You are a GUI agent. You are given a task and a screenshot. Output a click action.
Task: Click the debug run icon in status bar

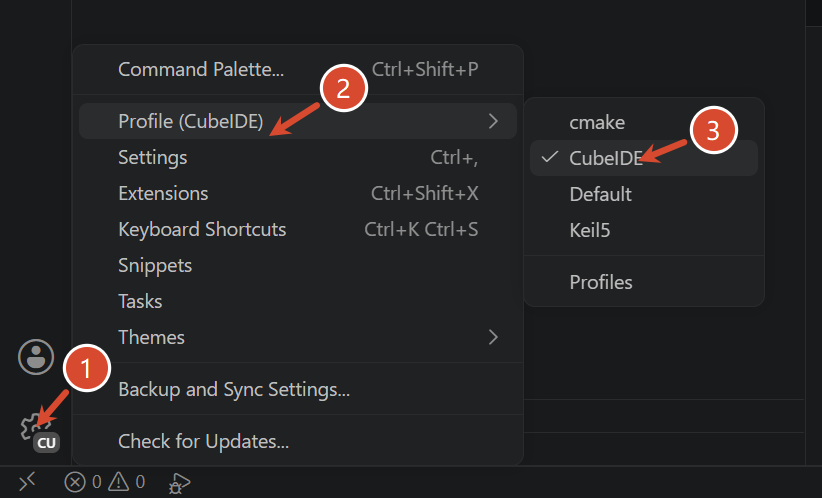pos(179,483)
